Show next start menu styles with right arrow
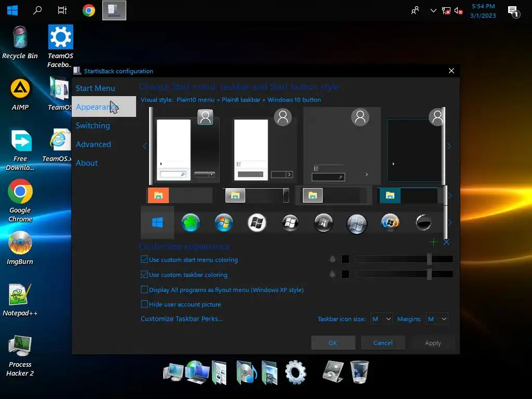The height and width of the screenshot is (399, 532). (x=449, y=146)
